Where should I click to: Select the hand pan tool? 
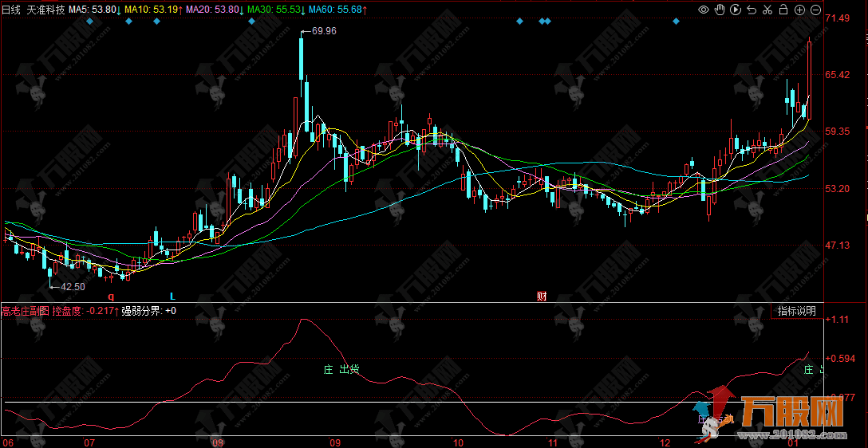[x=720, y=10]
